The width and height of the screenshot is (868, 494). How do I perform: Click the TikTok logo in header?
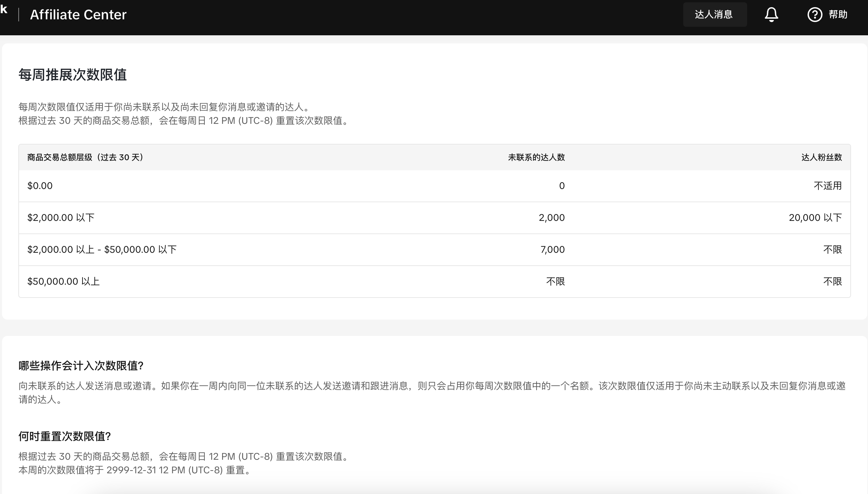[4, 9]
